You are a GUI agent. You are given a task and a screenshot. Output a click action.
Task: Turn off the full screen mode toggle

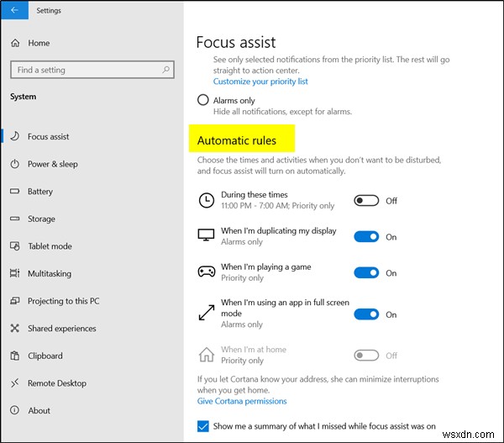[x=366, y=314]
